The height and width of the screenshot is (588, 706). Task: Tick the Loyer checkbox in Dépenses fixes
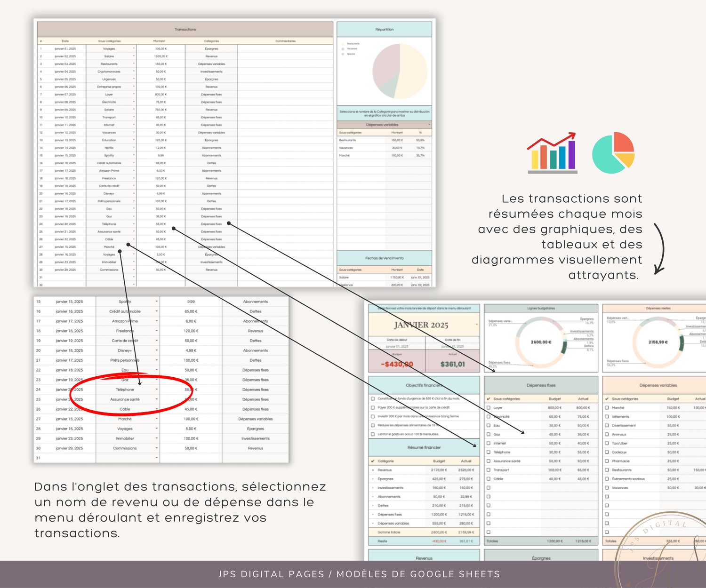(x=489, y=408)
